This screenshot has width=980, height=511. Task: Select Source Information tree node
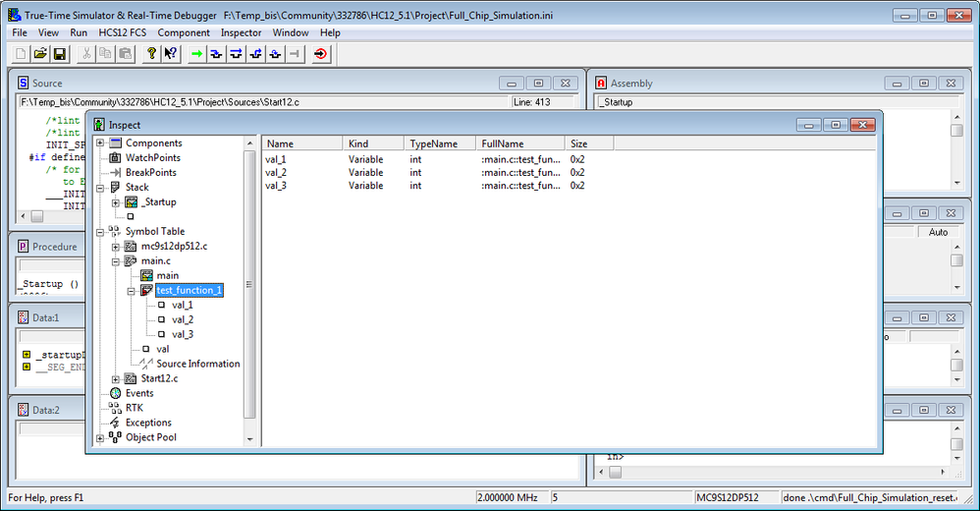click(x=198, y=364)
